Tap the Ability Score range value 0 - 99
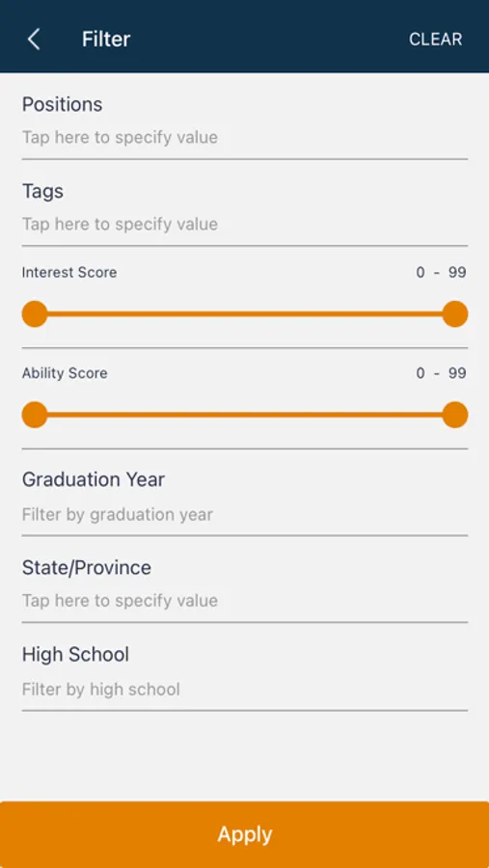This screenshot has width=489, height=868. click(441, 373)
